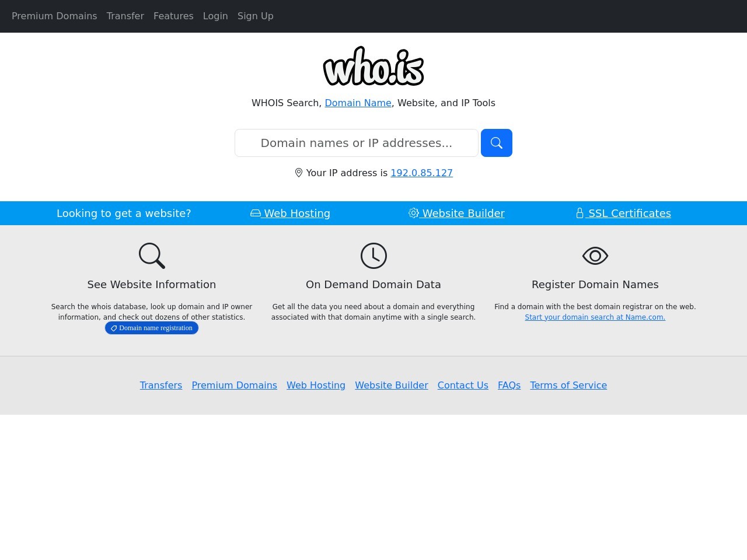Click the Website Builder gear icon
747x560 pixels.
point(414,213)
